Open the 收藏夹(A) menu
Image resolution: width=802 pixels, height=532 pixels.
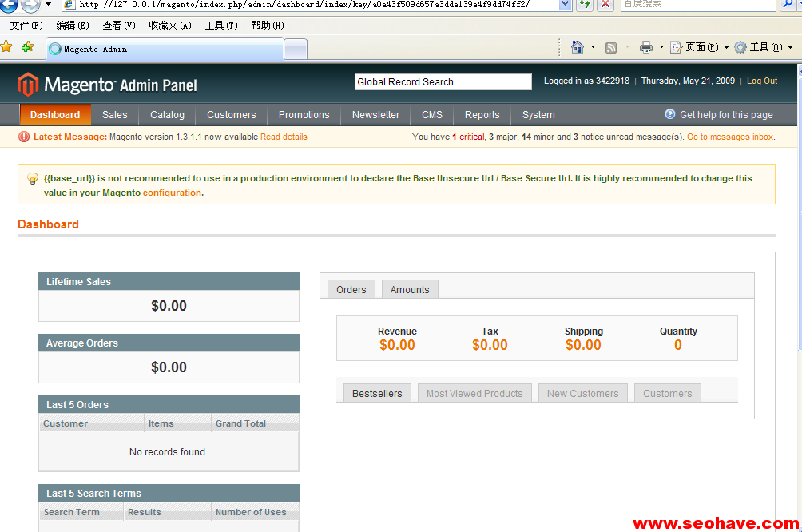(x=170, y=25)
